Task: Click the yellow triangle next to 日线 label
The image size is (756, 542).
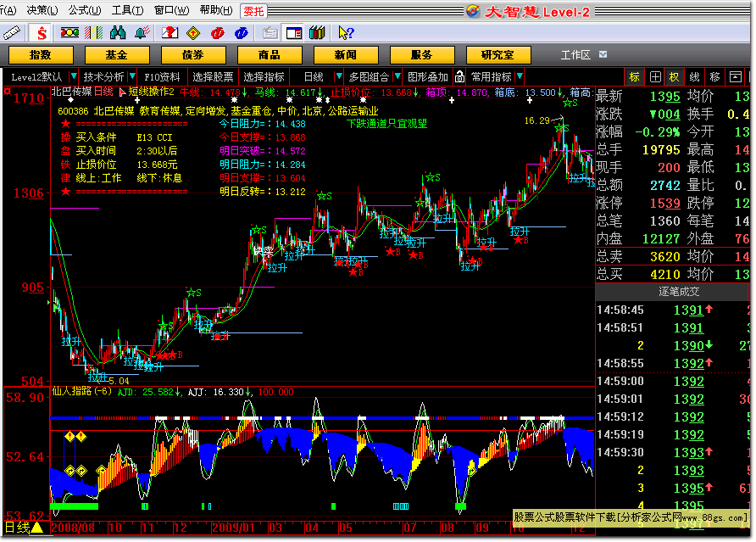Action: [37, 528]
